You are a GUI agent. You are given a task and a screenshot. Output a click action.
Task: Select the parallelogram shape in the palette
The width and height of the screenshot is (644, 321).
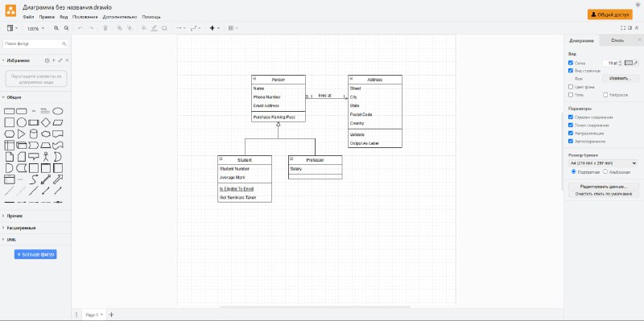[58, 122]
